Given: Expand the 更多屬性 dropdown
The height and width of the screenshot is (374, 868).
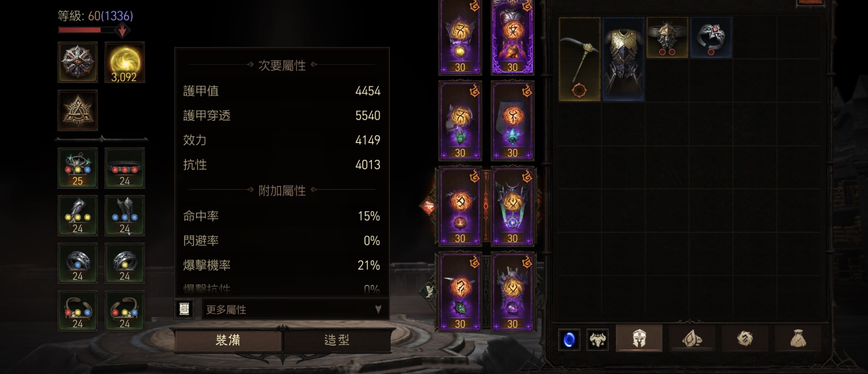Looking at the screenshot, I should (x=295, y=309).
